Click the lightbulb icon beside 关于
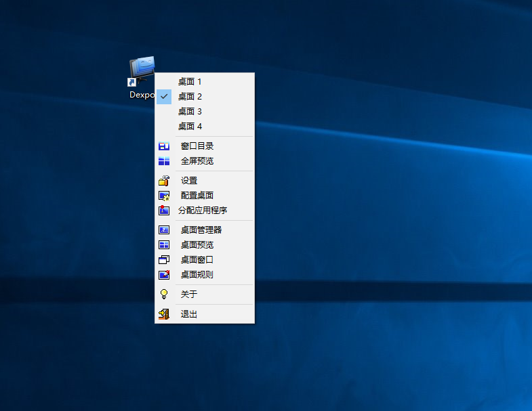 click(164, 295)
